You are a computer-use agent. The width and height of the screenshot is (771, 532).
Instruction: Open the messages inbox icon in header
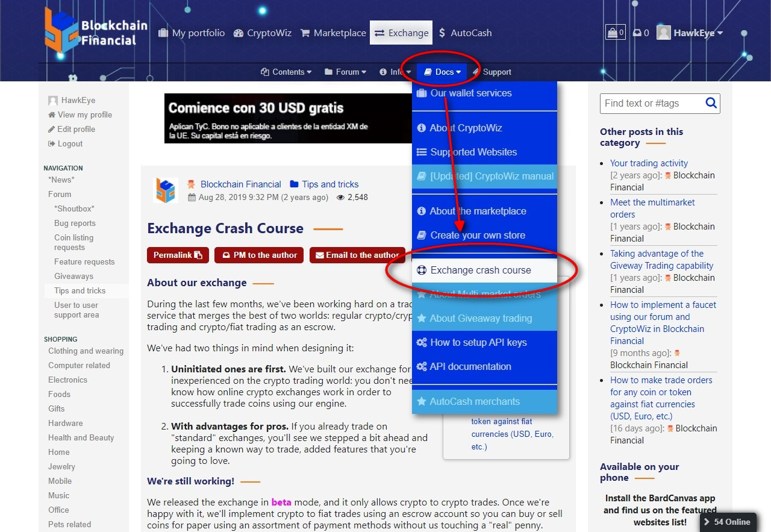coord(641,33)
